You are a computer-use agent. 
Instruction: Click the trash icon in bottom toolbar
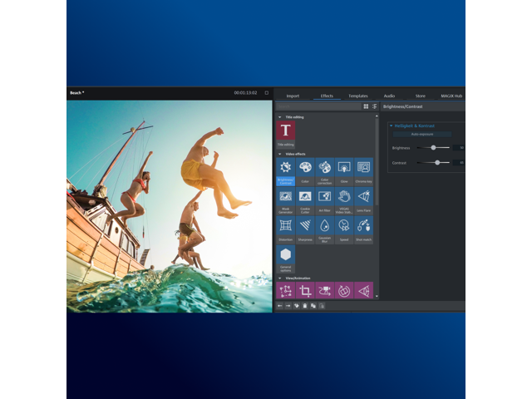coord(304,306)
